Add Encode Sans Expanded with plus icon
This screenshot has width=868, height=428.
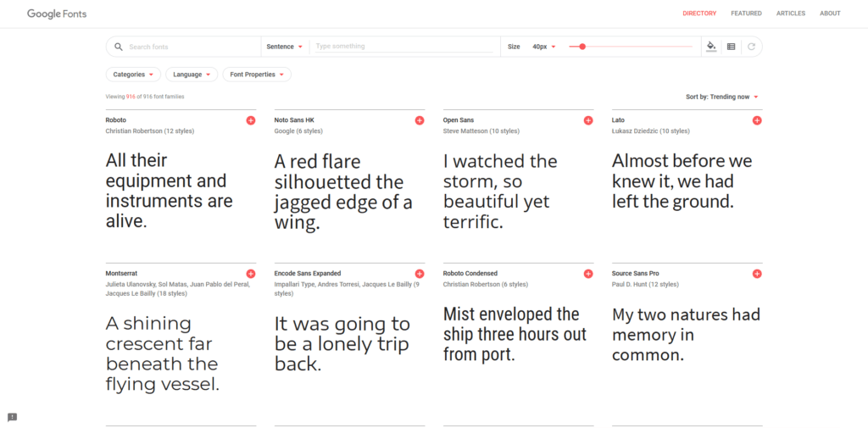pos(420,274)
